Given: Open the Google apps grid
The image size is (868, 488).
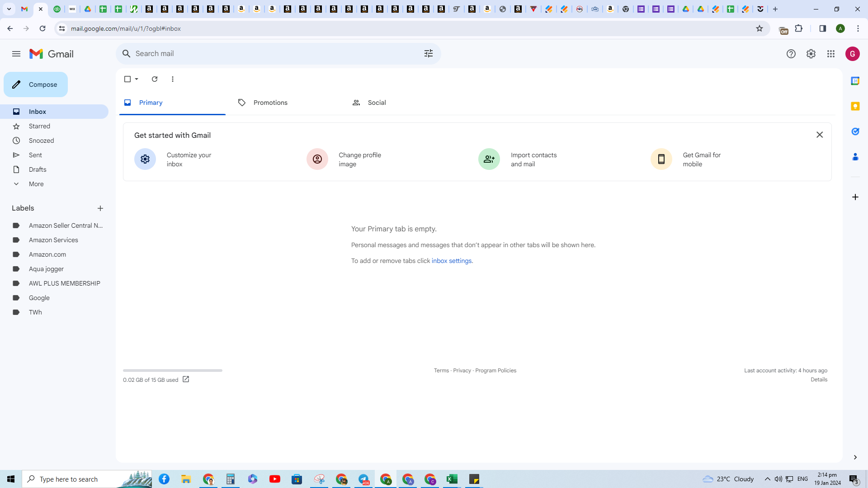Looking at the screenshot, I should (831, 54).
